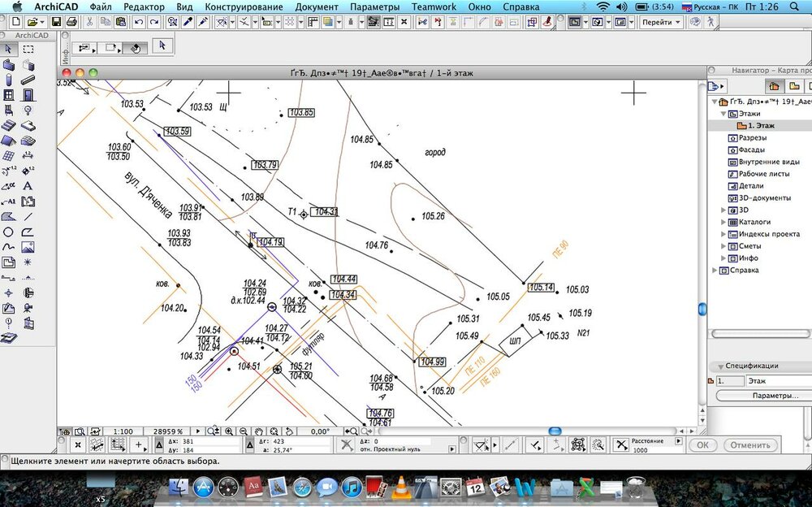Select the Window tool in toolbox
The height and width of the screenshot is (507, 812).
click(x=9, y=95)
